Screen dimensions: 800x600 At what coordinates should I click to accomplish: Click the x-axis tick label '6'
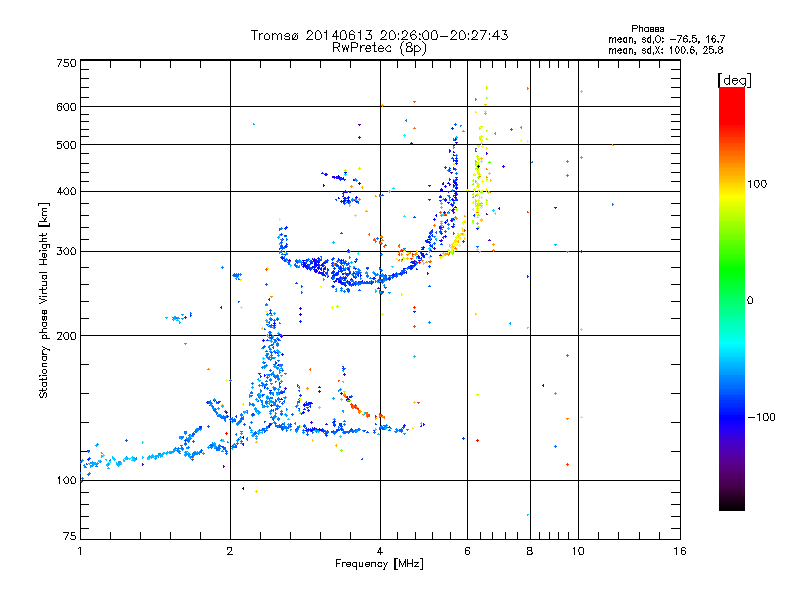tap(467, 551)
